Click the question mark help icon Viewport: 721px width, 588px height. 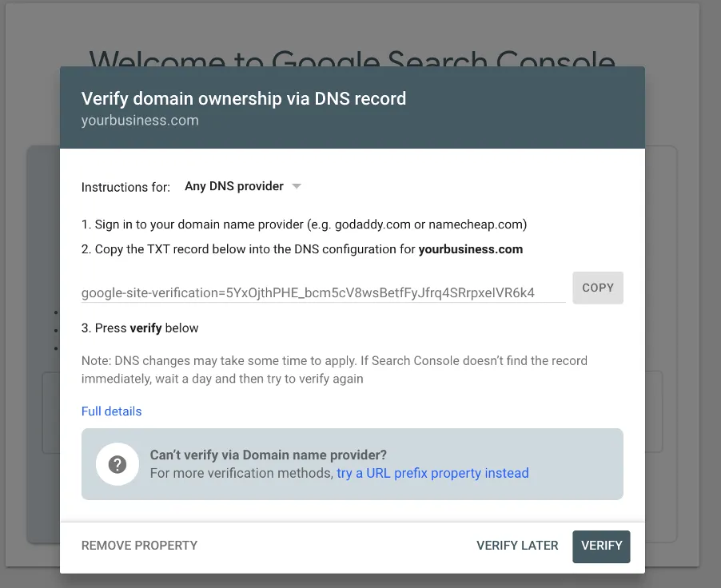118,464
